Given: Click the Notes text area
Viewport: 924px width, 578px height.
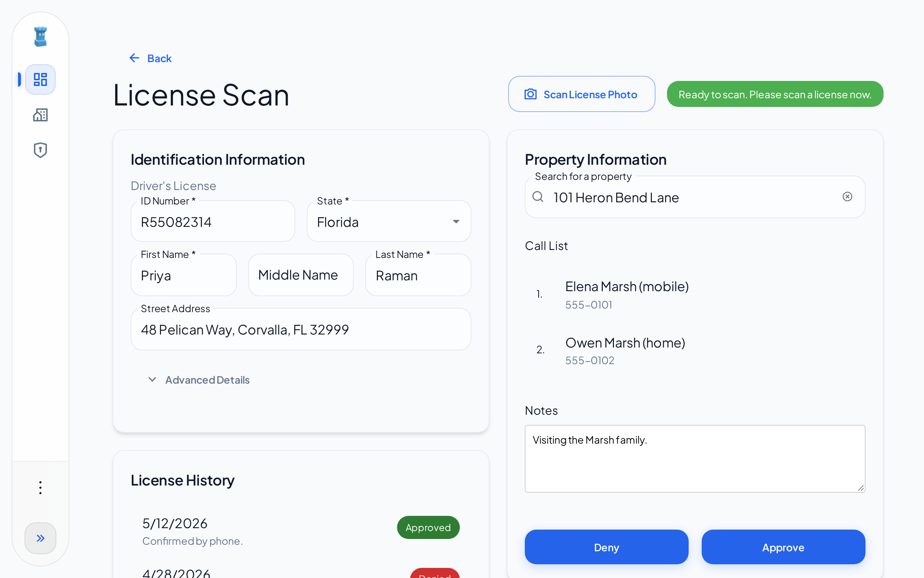Looking at the screenshot, I should pos(695,459).
